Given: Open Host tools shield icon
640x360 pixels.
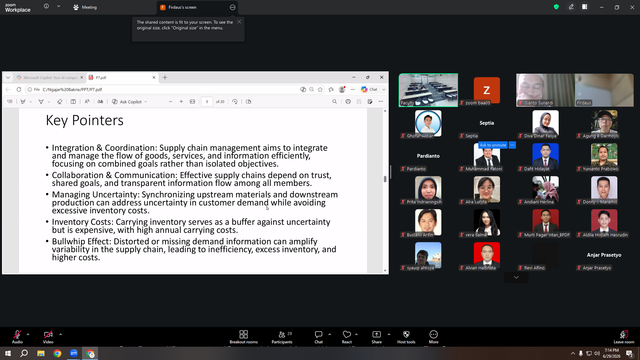Looking at the screenshot, I should click(406, 337).
